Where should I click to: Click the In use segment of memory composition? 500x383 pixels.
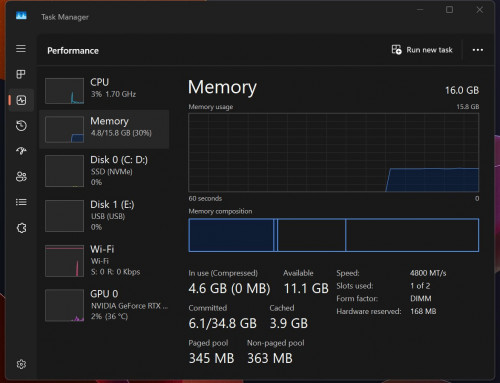coord(231,235)
